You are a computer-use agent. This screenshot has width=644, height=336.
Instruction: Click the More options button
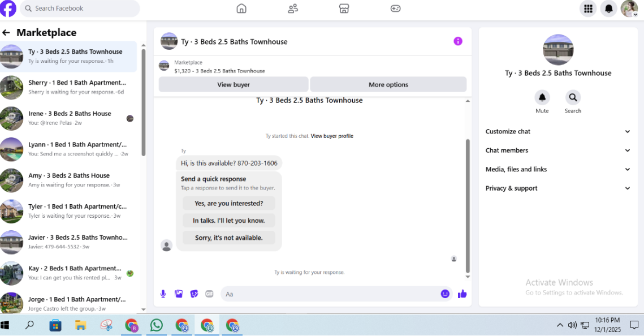pyautogui.click(x=388, y=84)
